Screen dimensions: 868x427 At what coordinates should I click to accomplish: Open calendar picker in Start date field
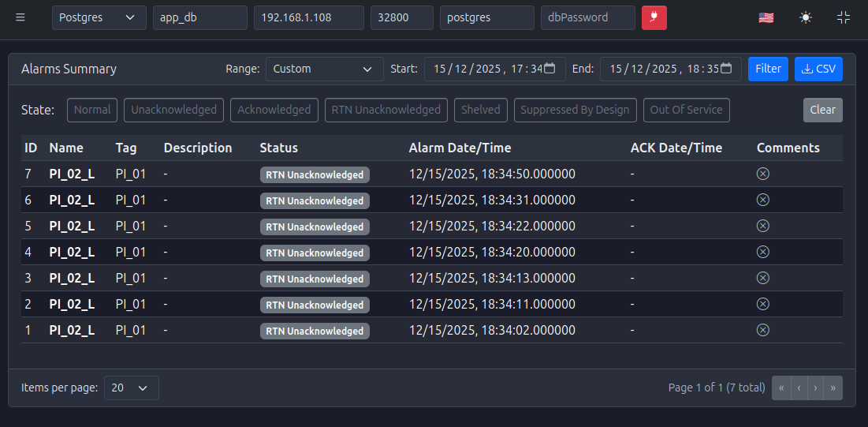[549, 68]
